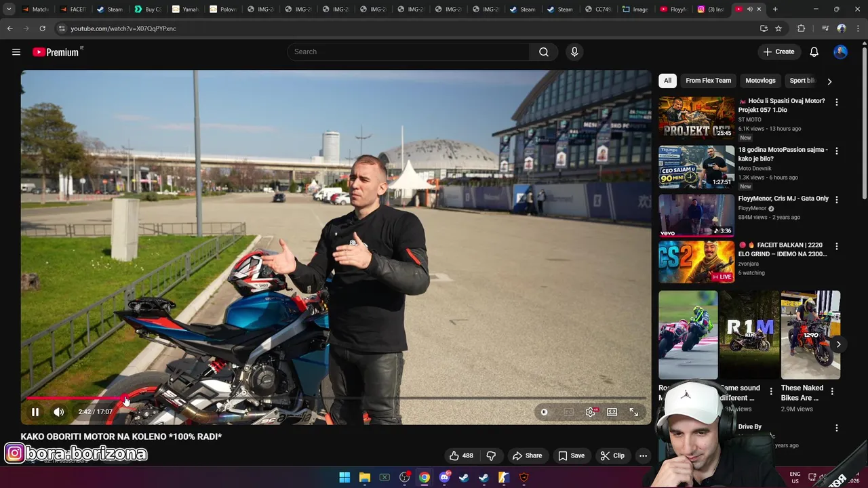Save video to a playlist
The width and height of the screenshot is (868, 488).
[571, 455]
